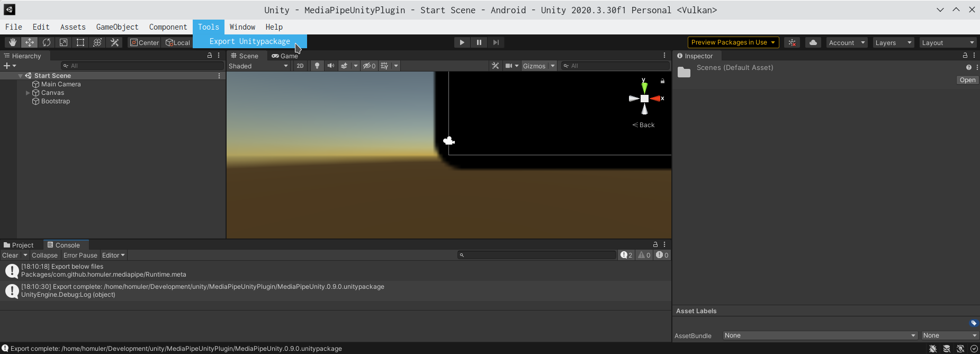
Task: Open grid settings dropdown arrow
Action: tap(395, 66)
